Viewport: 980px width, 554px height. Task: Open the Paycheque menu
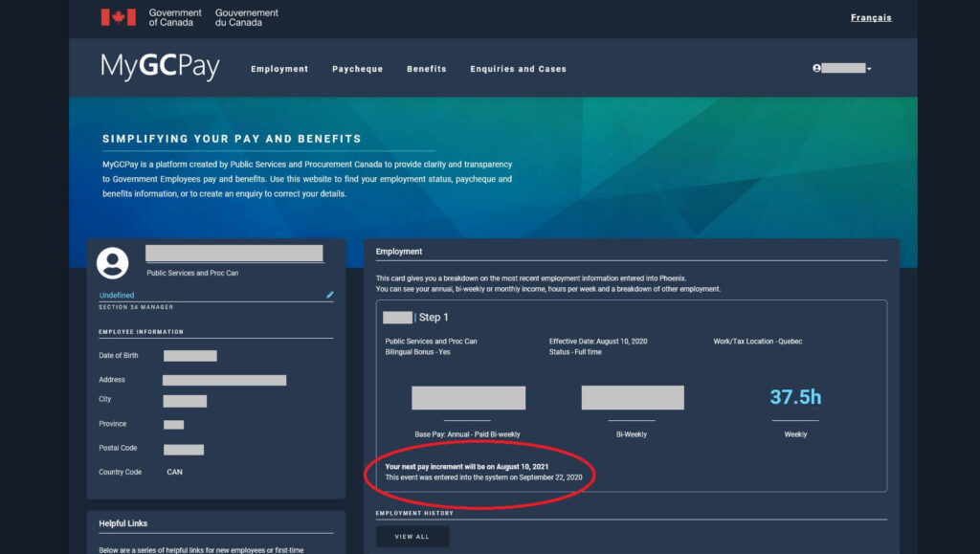358,69
